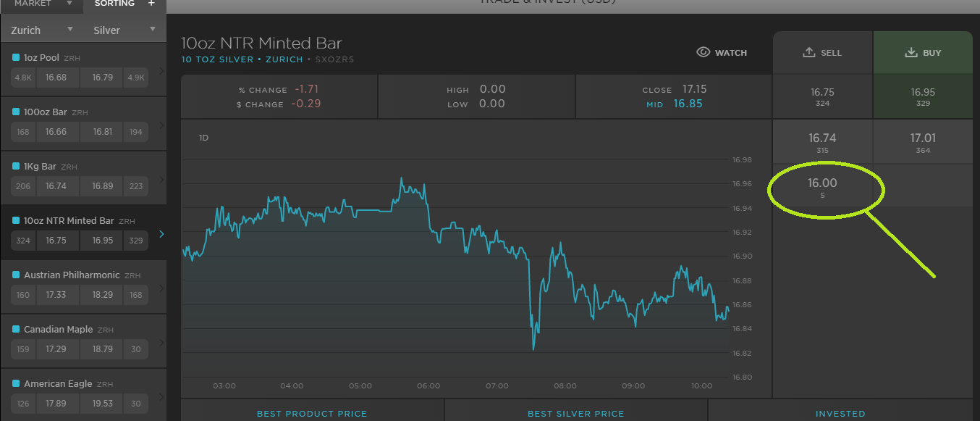Screen dimensions: 980x421
Task: Open the INVESTED tab
Action: click(840, 414)
